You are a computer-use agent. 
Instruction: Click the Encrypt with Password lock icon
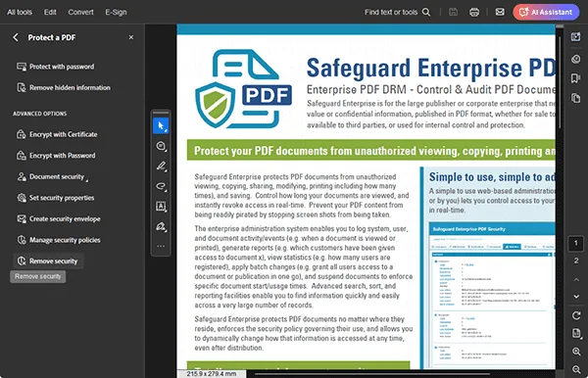tap(22, 156)
